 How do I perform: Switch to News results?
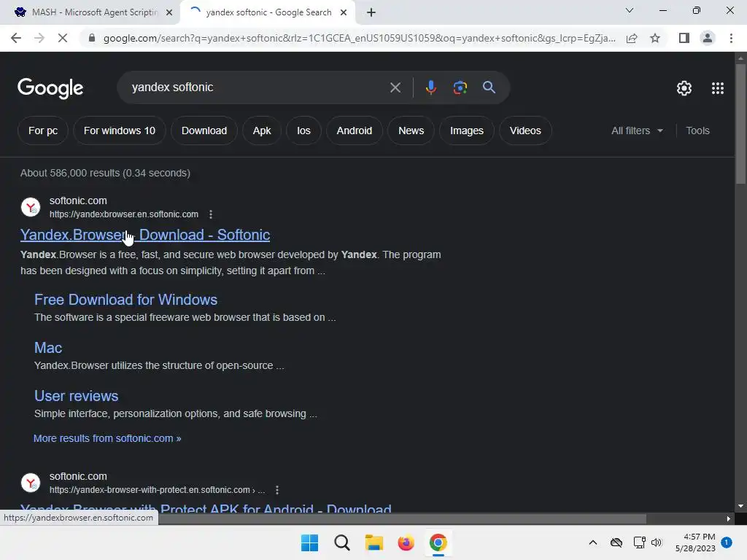[x=411, y=131]
